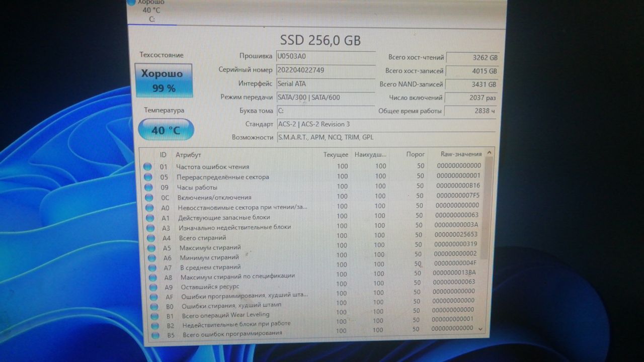Click the blue status icon for row 05
Viewport: 644px width, 362px height.
[147, 177]
